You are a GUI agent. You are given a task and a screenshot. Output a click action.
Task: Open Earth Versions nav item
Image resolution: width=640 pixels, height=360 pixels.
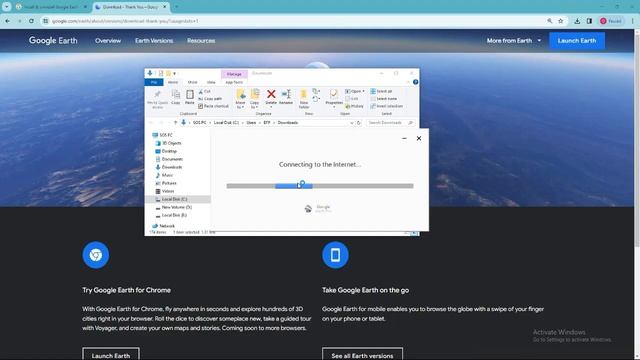point(154,41)
